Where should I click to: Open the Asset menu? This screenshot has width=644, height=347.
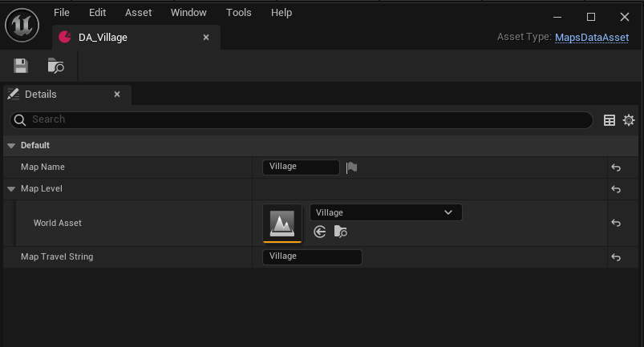pyautogui.click(x=138, y=13)
